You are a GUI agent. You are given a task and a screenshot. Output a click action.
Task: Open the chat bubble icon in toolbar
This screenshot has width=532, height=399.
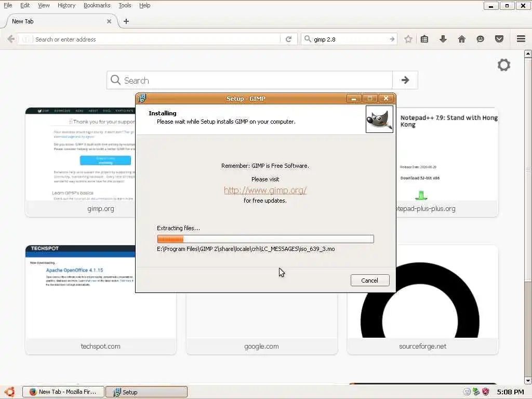[x=480, y=39]
